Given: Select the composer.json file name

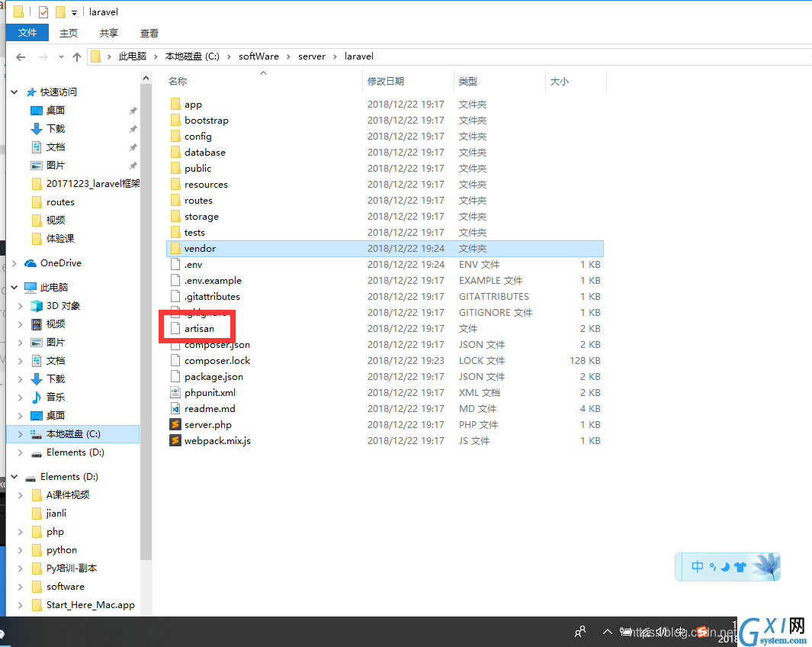Looking at the screenshot, I should point(217,346).
